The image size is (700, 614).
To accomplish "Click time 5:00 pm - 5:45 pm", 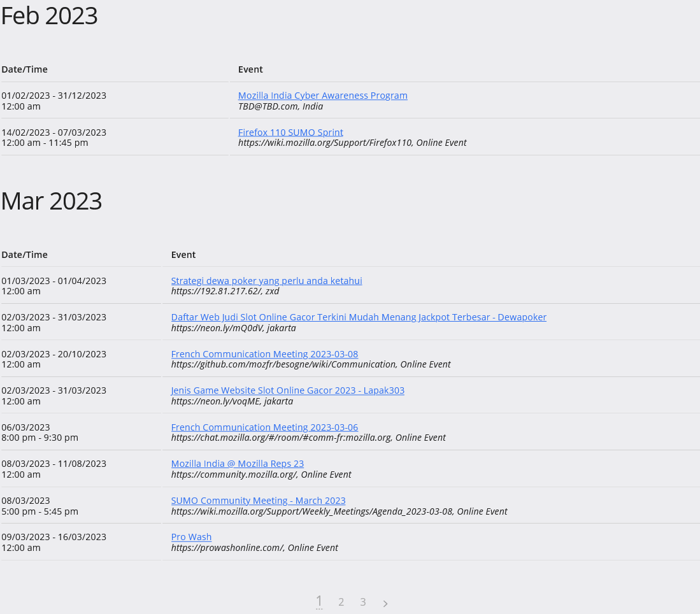I will pos(39,511).
